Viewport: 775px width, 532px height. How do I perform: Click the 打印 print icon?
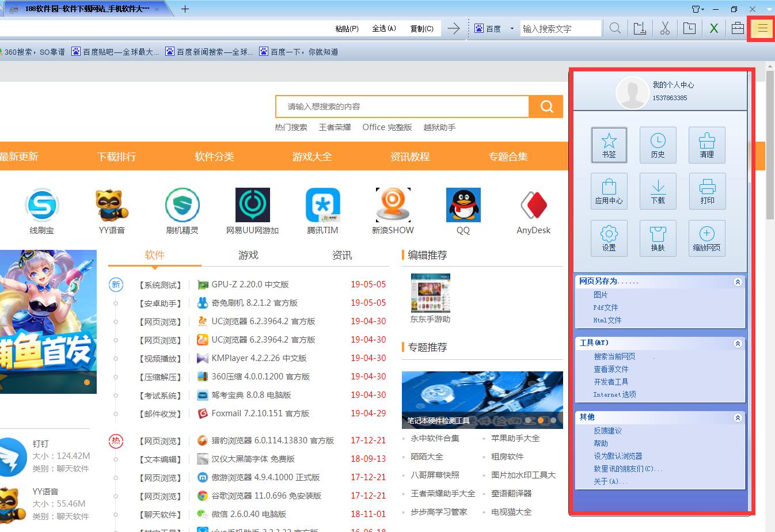(706, 191)
